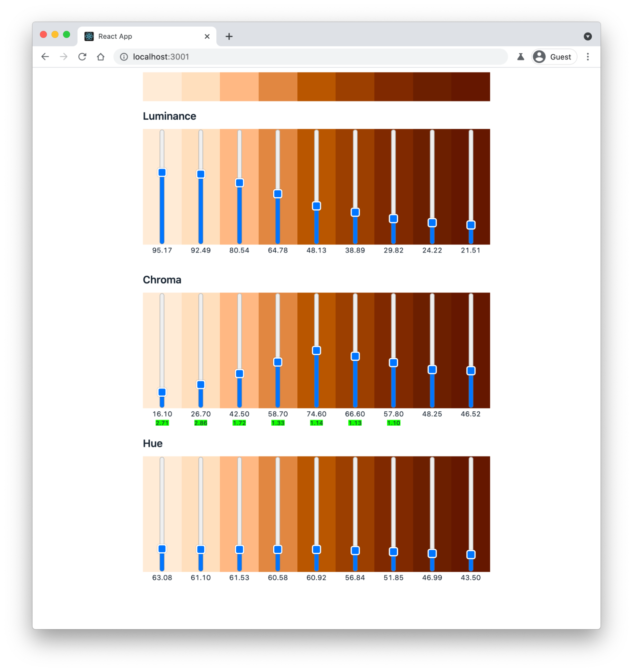Click the chroma slider handle at 46.52
Image resolution: width=633 pixels, height=672 pixels.
click(x=471, y=371)
